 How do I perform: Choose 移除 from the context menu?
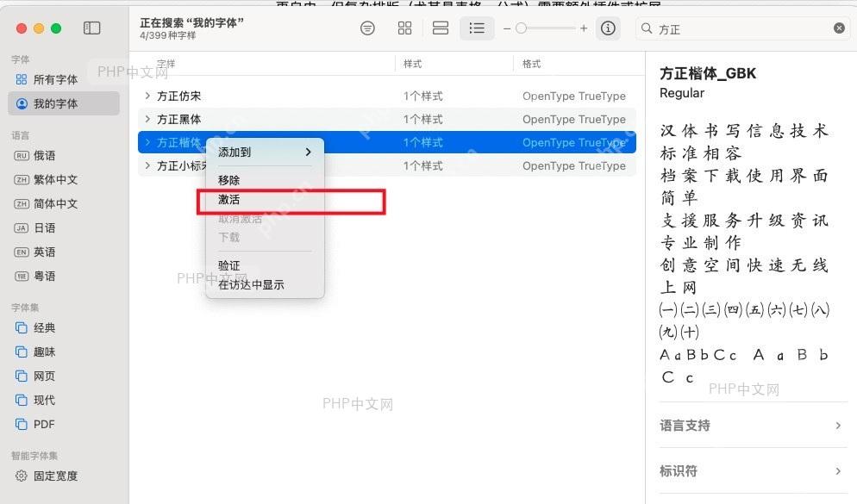point(265,180)
